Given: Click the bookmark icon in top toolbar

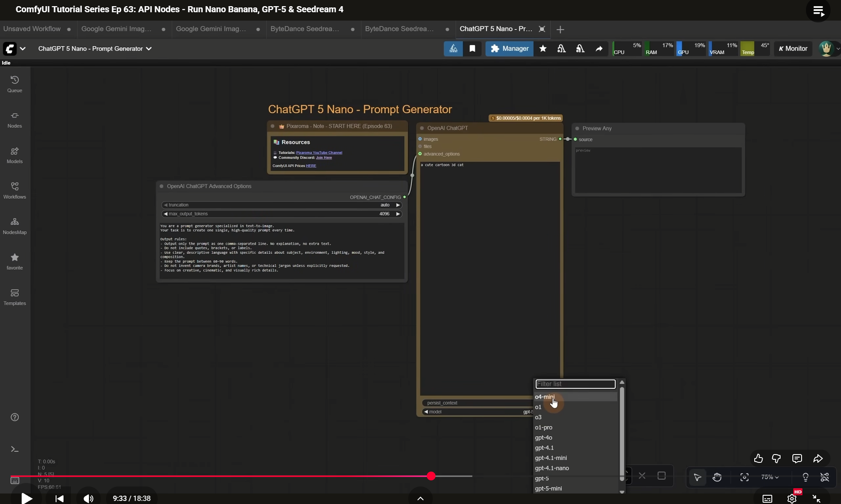Looking at the screenshot, I should [472, 49].
